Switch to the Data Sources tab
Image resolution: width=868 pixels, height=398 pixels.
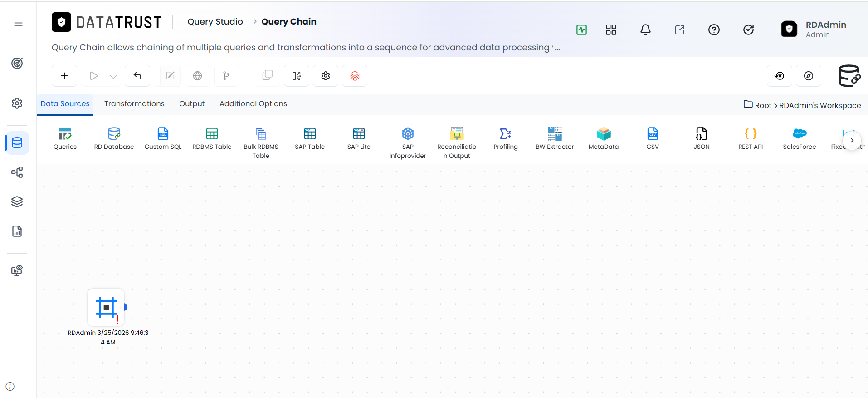(65, 104)
